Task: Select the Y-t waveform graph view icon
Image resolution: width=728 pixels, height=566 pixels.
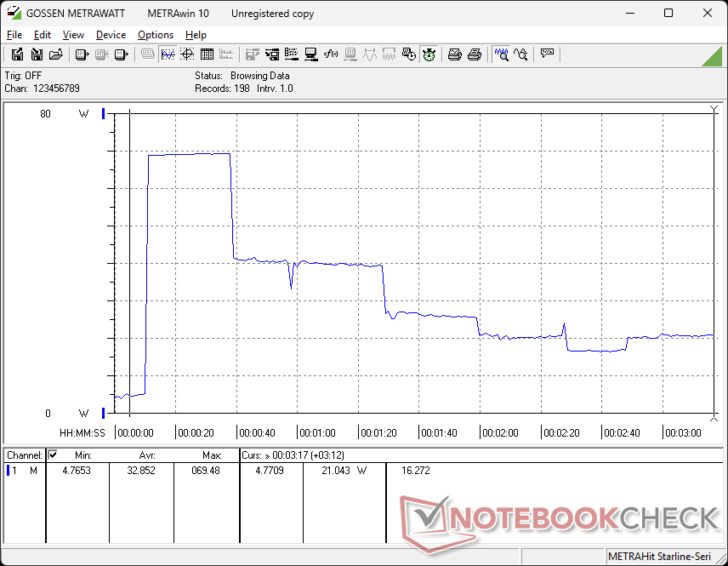Action: point(168,54)
